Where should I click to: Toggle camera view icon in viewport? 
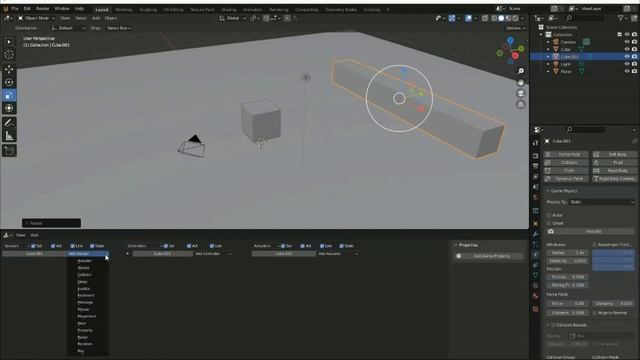coord(521,93)
